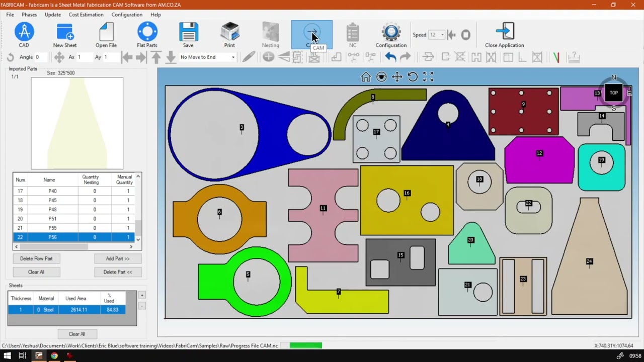Click the rotate view icon above the sheet

[x=413, y=77]
